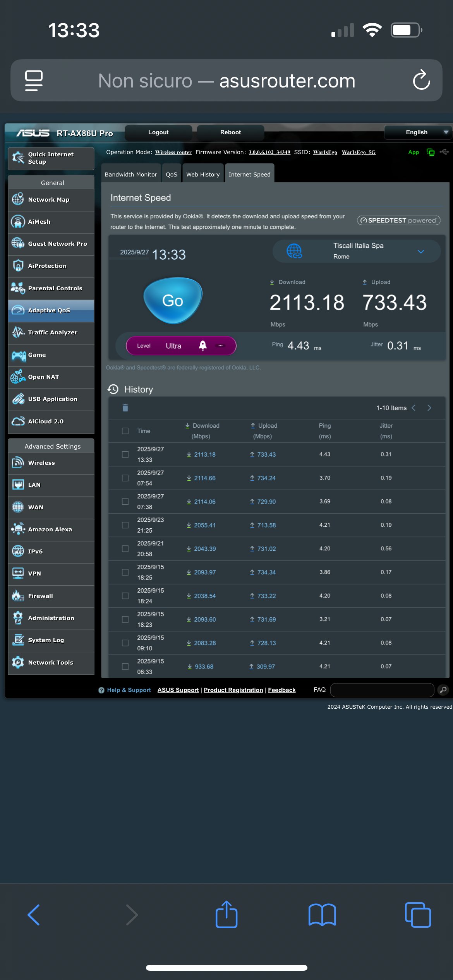Click the FAQ search magnifier icon

[443, 690]
